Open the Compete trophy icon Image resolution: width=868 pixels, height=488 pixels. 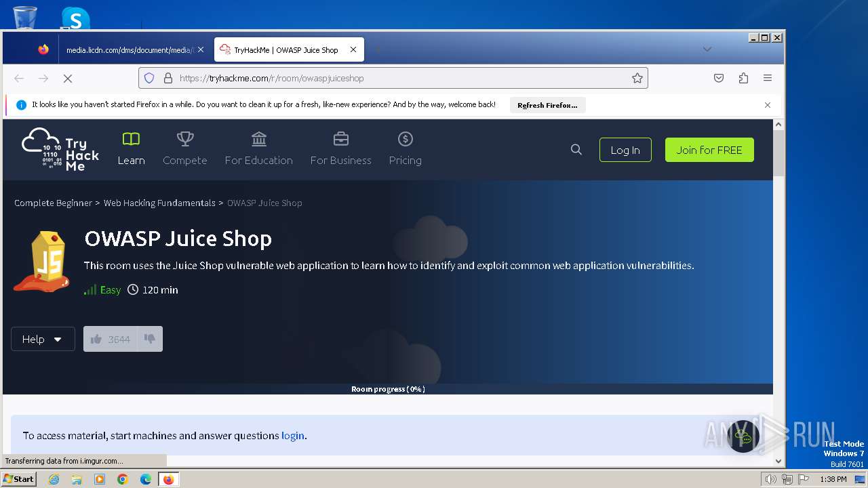point(185,139)
